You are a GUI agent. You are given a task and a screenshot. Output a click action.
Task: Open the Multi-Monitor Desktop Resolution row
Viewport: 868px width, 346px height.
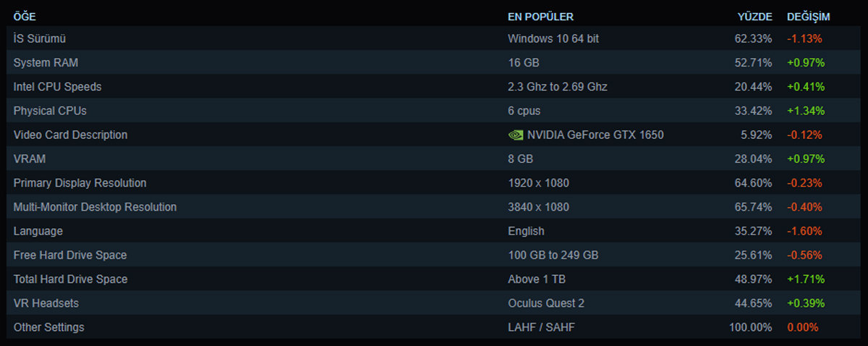[434, 207]
